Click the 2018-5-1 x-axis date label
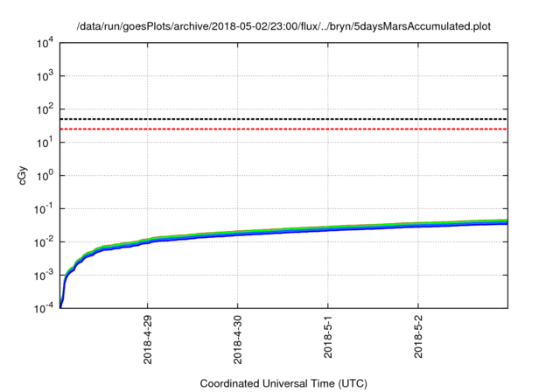Screen dimensions: 560x392 click(328, 337)
